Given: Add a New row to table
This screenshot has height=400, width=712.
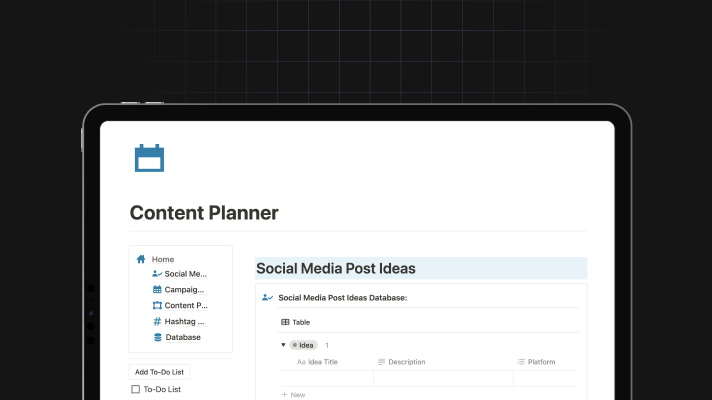Looking at the screenshot, I should (x=293, y=395).
